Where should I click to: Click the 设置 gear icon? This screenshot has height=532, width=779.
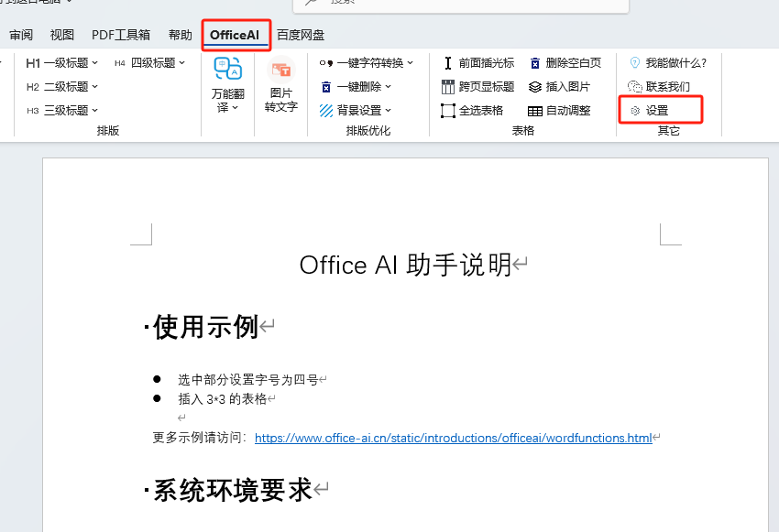pyautogui.click(x=635, y=111)
